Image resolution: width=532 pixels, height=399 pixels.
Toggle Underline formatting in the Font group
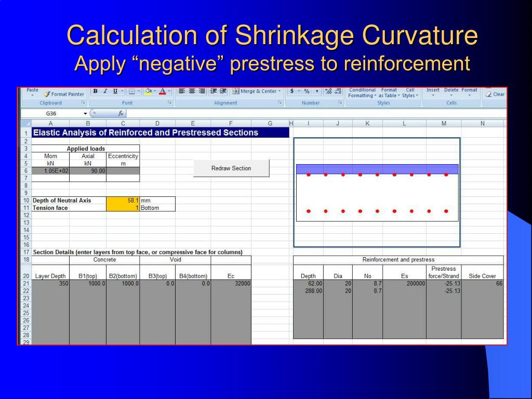click(115, 91)
